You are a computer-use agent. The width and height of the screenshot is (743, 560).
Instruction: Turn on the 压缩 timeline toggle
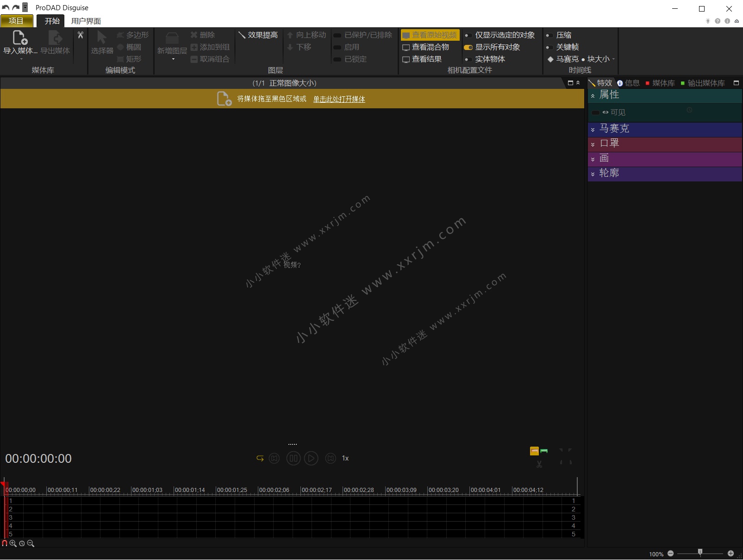(x=549, y=35)
